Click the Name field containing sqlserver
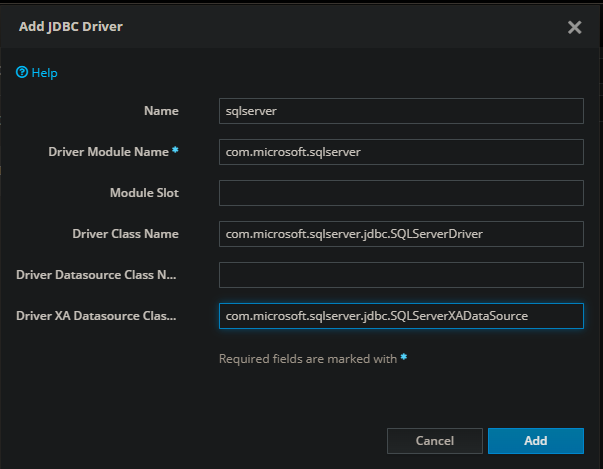This screenshot has height=469, width=603. click(x=400, y=111)
